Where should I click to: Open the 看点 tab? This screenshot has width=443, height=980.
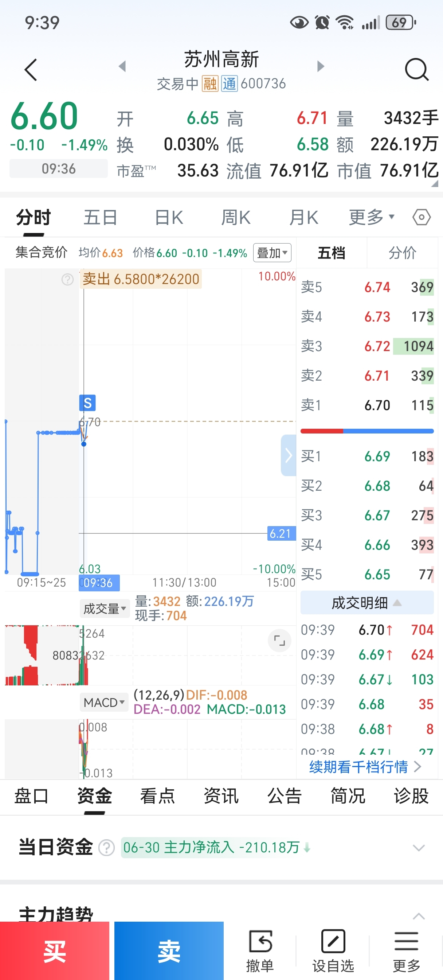tap(157, 796)
